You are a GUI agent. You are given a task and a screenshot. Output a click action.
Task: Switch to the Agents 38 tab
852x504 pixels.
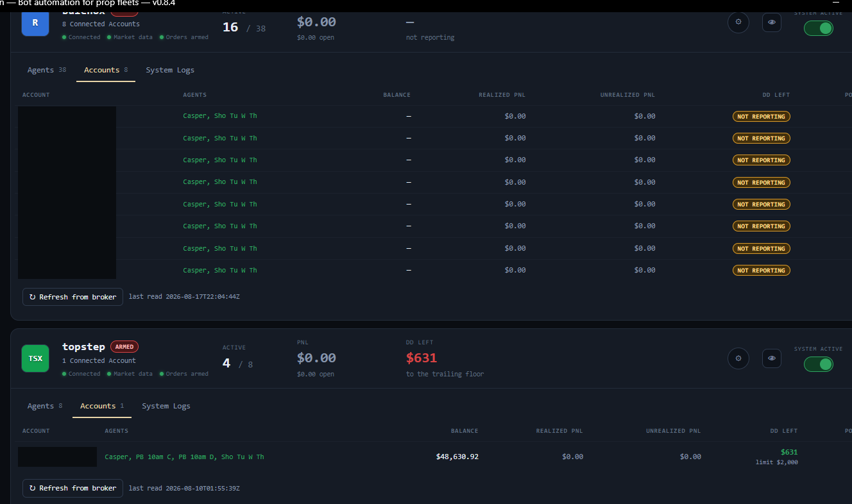(47, 70)
